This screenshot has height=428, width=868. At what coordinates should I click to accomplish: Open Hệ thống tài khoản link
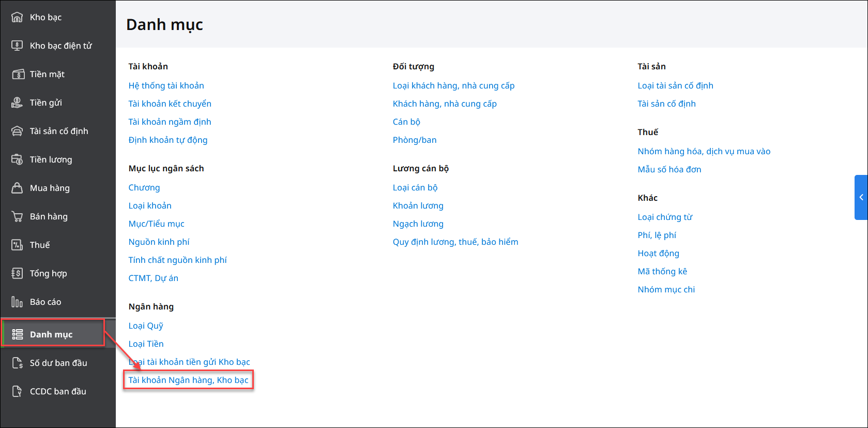point(166,85)
